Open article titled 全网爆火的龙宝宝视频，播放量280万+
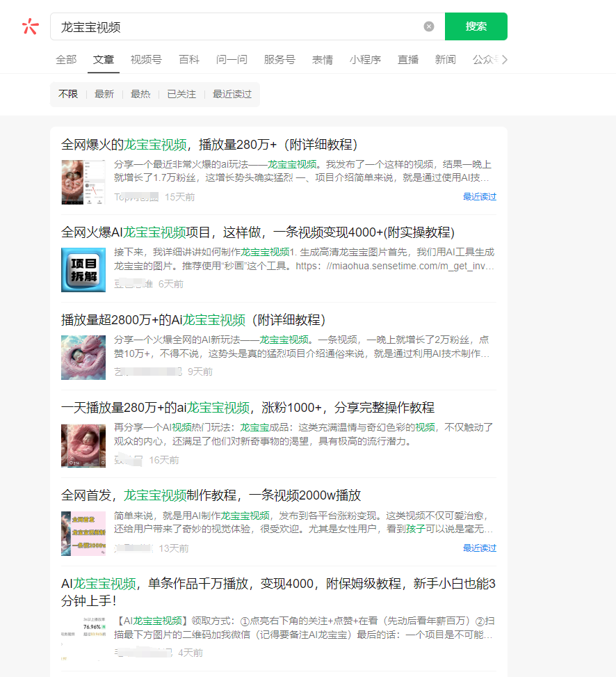The height and width of the screenshot is (677, 616). tap(209, 145)
